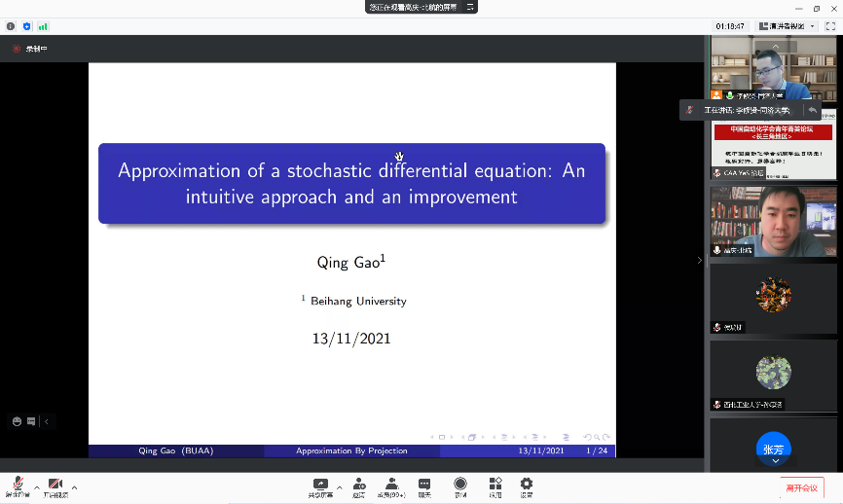Click the network signal strength icon
The image size is (843, 504).
point(43,26)
